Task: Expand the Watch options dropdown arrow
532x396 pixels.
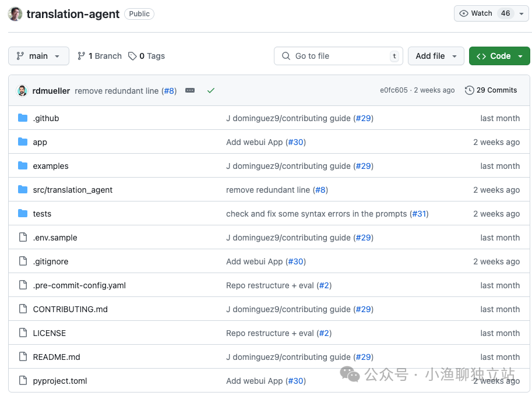Action: tap(522, 14)
